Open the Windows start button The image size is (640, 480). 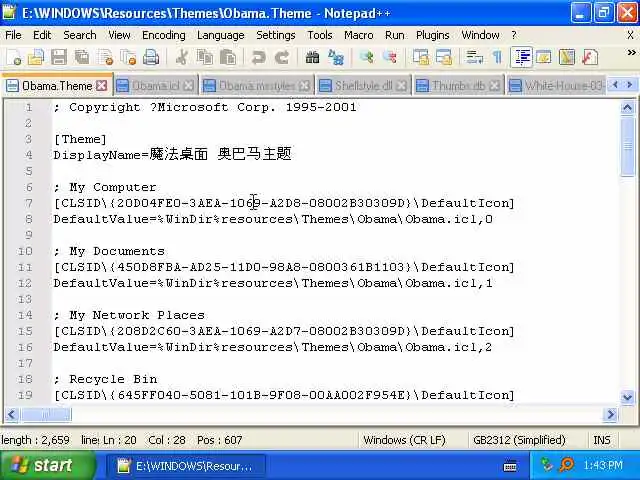tap(46, 465)
